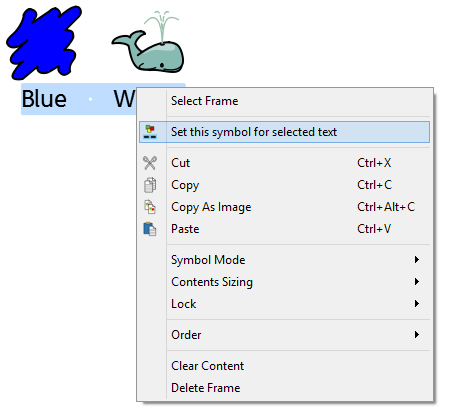Click the highlighted word Blue

(44, 99)
